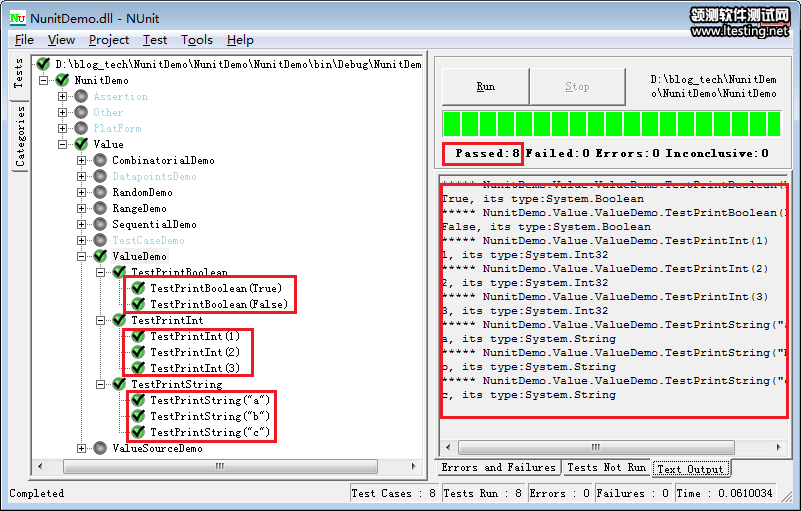801x511 pixels.
Task: Click green check icon beside TestPrintString parent
Action: click(119, 384)
